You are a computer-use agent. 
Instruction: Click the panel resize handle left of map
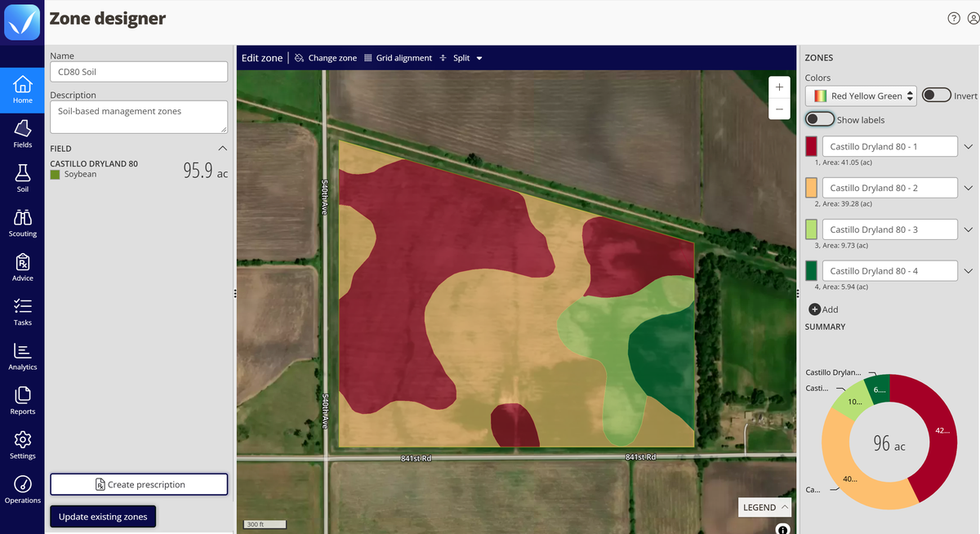(234, 293)
